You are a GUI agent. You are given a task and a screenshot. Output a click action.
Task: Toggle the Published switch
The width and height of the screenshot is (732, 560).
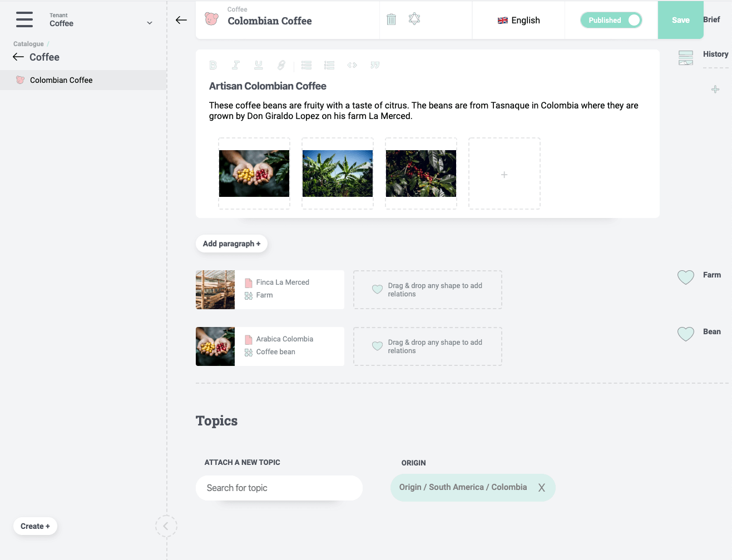611,20
